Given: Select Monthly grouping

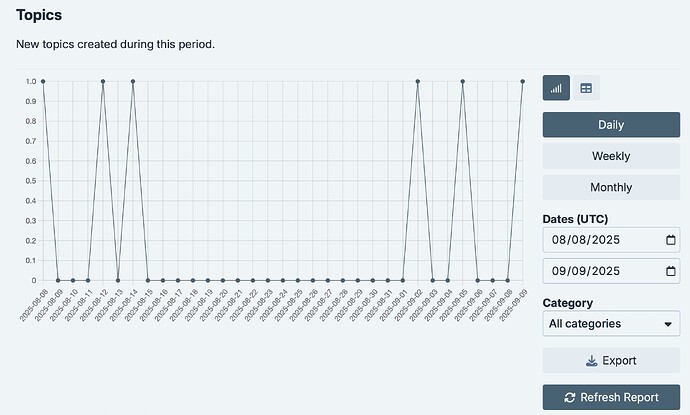Looking at the screenshot, I should [611, 187].
